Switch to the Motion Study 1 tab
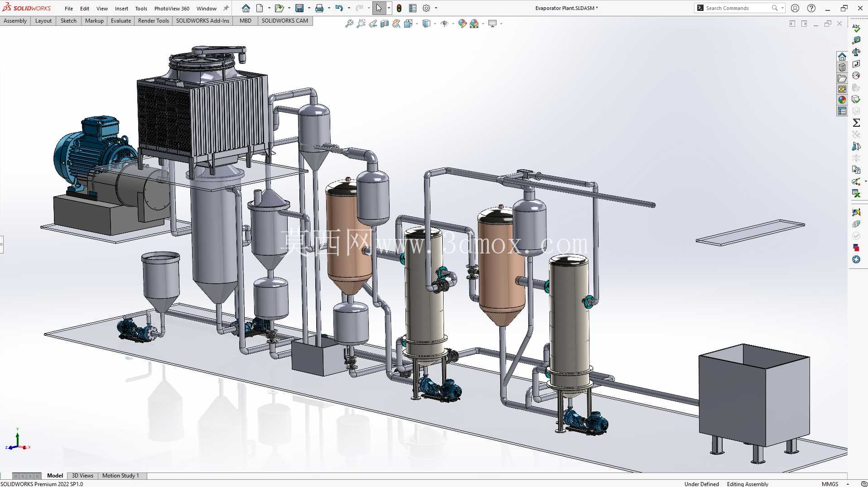This screenshot has width=868, height=487. pyautogui.click(x=121, y=476)
